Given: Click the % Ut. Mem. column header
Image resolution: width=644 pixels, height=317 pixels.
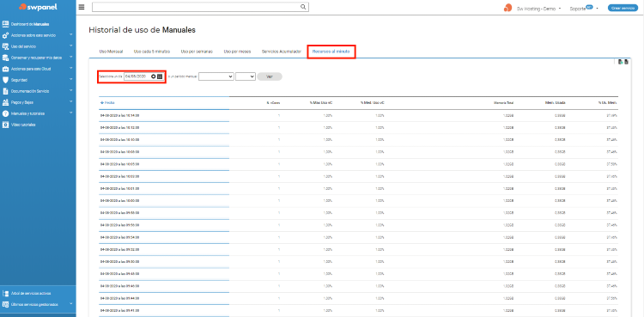Looking at the screenshot, I should point(607,103).
